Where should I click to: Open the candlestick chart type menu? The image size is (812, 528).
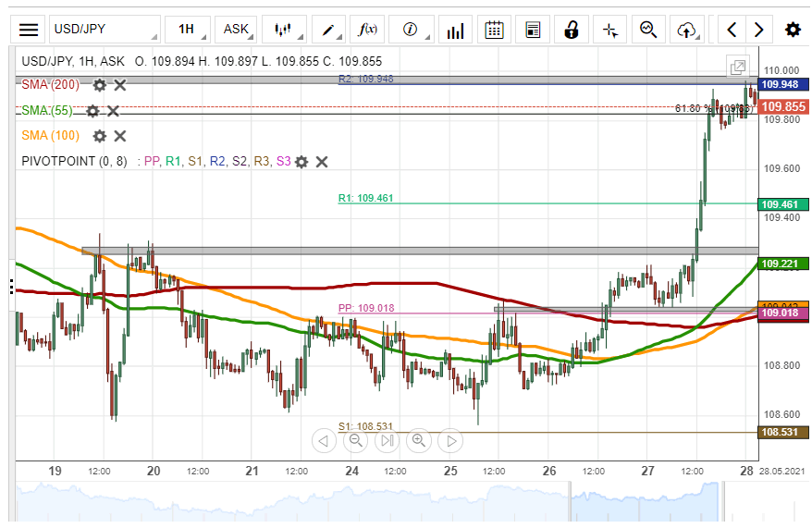(x=284, y=30)
